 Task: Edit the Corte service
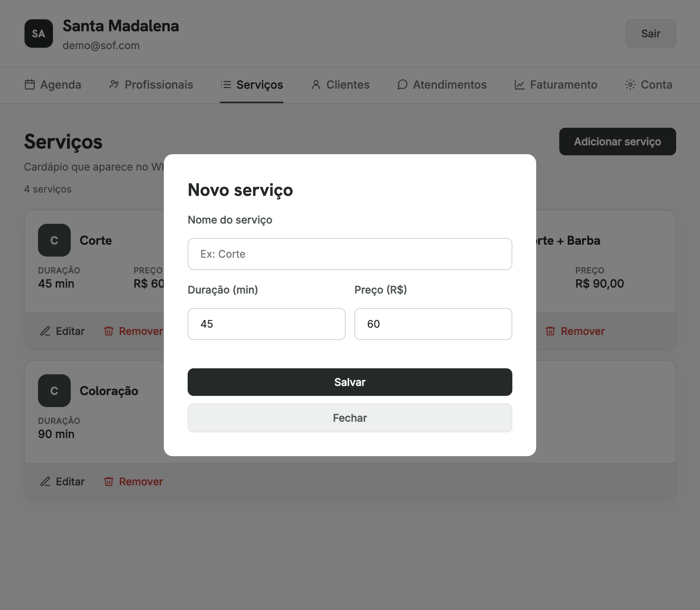(x=62, y=331)
